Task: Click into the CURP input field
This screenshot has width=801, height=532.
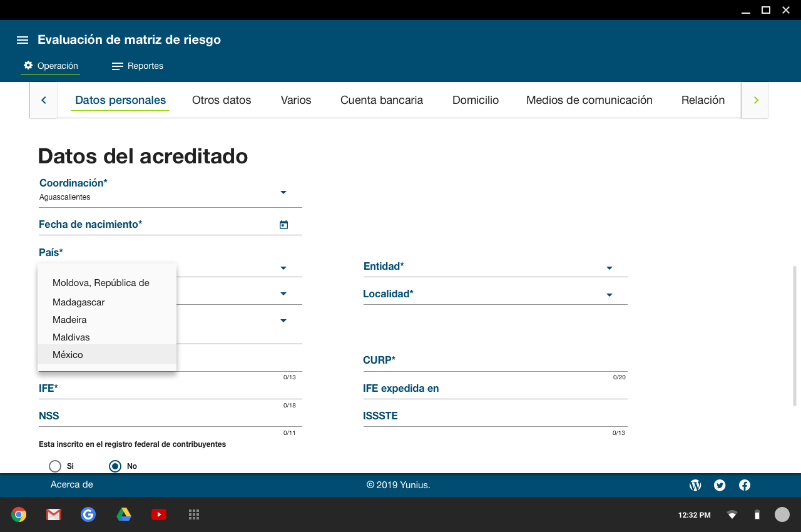Action: coord(494,364)
